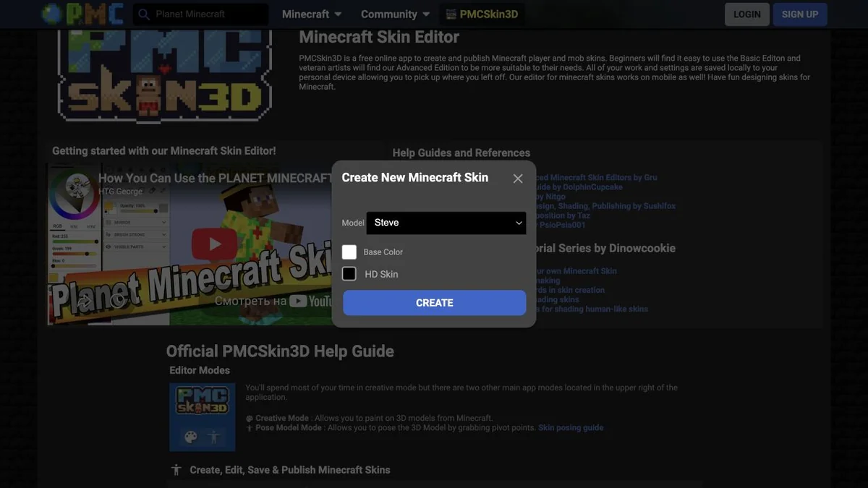Screen dimensions: 868x488
Task: Open guide link by Sushifox
Action: tap(605, 206)
